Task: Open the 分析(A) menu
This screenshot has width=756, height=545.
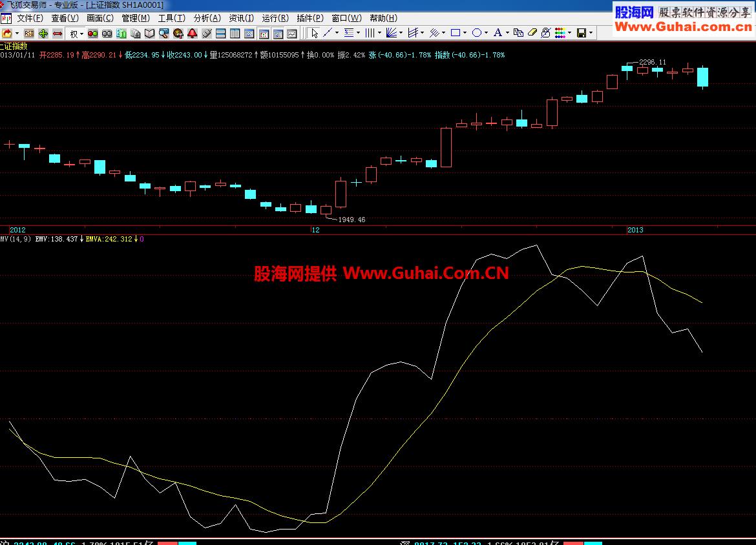Action: pos(207,18)
